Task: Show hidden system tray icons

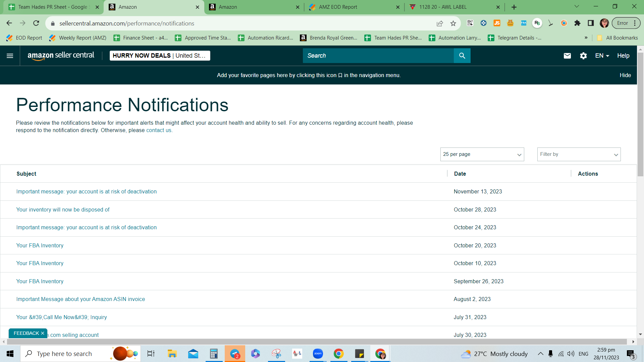Action: (540, 354)
